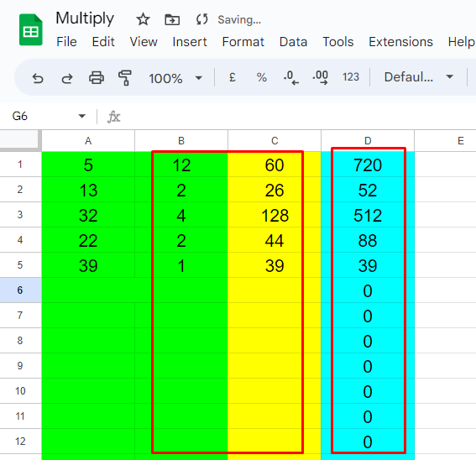The height and width of the screenshot is (460, 476).
Task: Move document with the folder icon
Action: point(172,20)
